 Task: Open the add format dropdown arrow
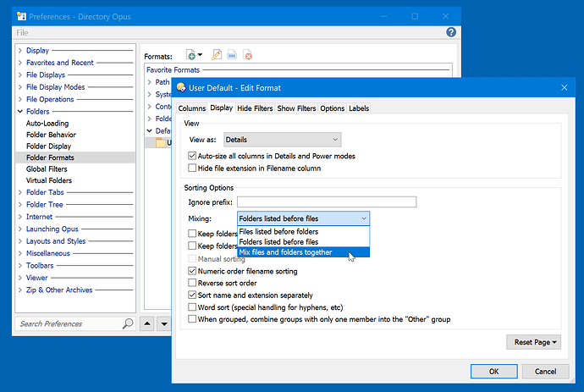pyautogui.click(x=201, y=55)
